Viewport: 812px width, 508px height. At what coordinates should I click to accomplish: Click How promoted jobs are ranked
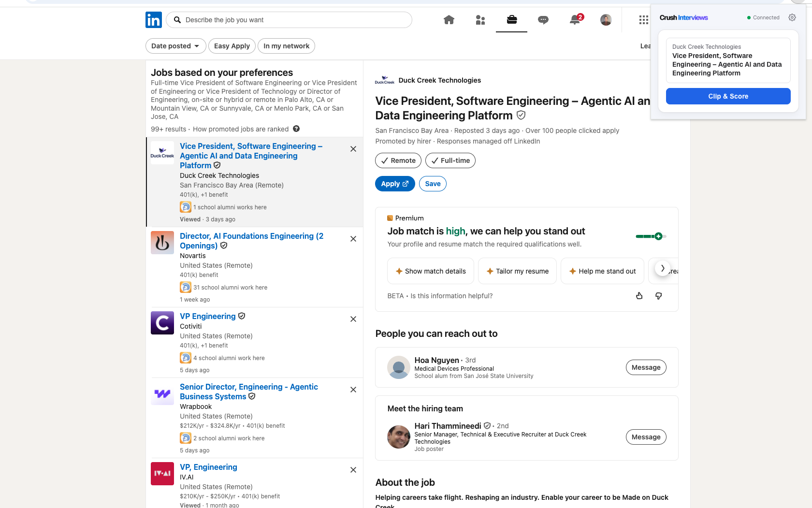tap(241, 129)
